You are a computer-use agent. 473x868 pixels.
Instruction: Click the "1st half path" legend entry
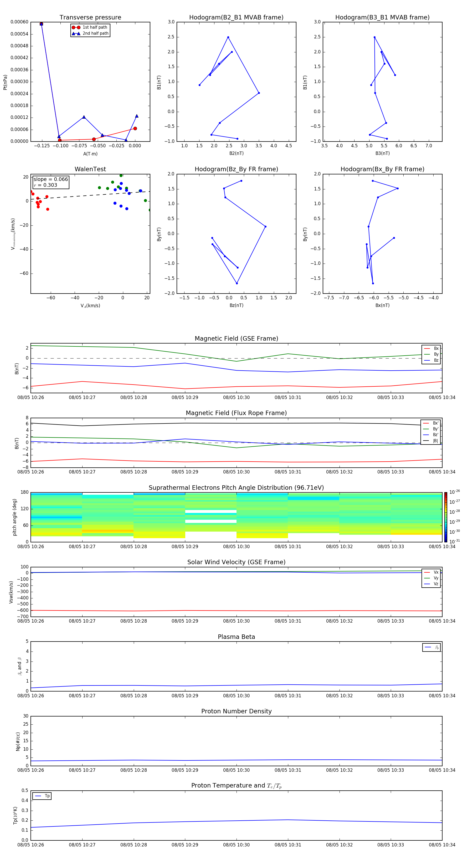(x=90, y=27)
